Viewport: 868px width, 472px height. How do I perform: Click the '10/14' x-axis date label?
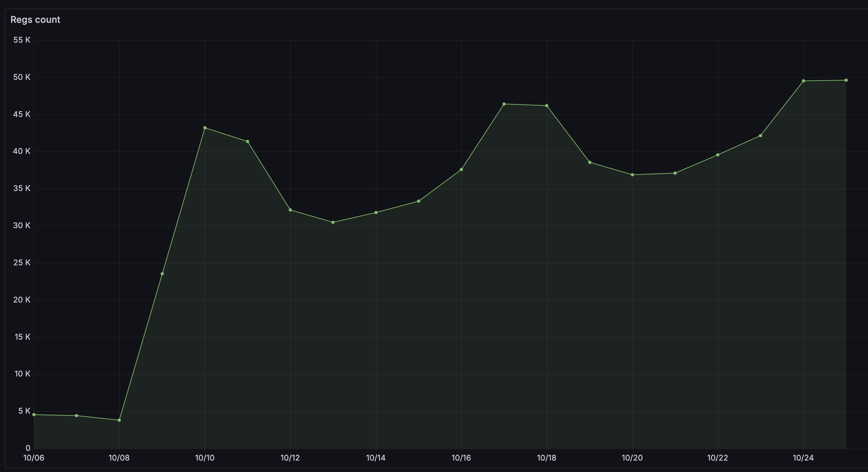[x=376, y=458]
